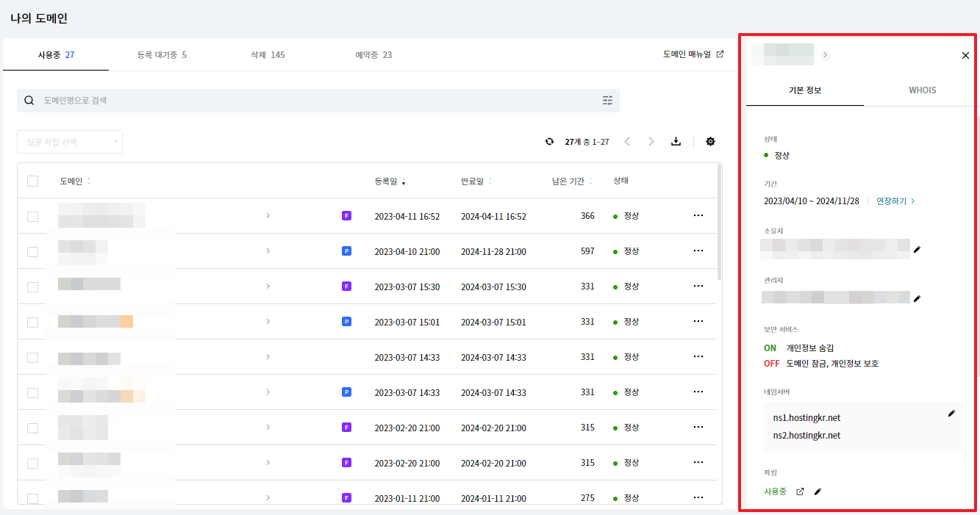Sort by the 만료일 column
Image resolution: width=980 pixels, height=515 pixels.
click(476, 181)
